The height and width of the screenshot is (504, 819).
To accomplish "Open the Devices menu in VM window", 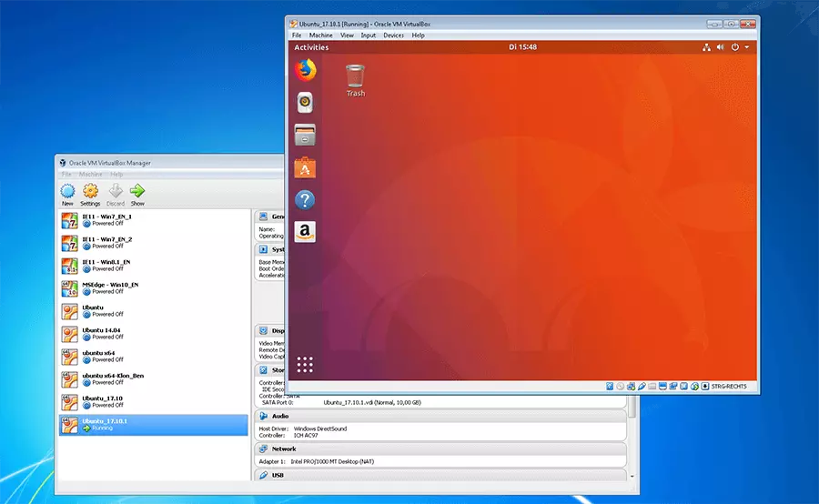I will pos(393,35).
